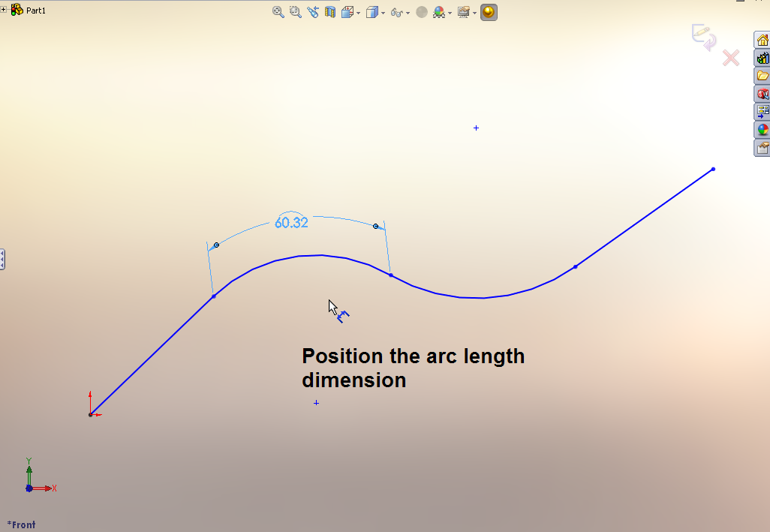Click the greyed Edit Appearance sphere icon

[421, 12]
